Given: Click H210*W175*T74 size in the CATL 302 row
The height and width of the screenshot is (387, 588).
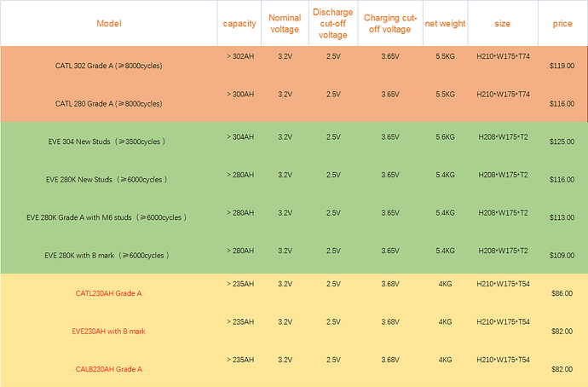Looking at the screenshot, I should [x=503, y=56].
